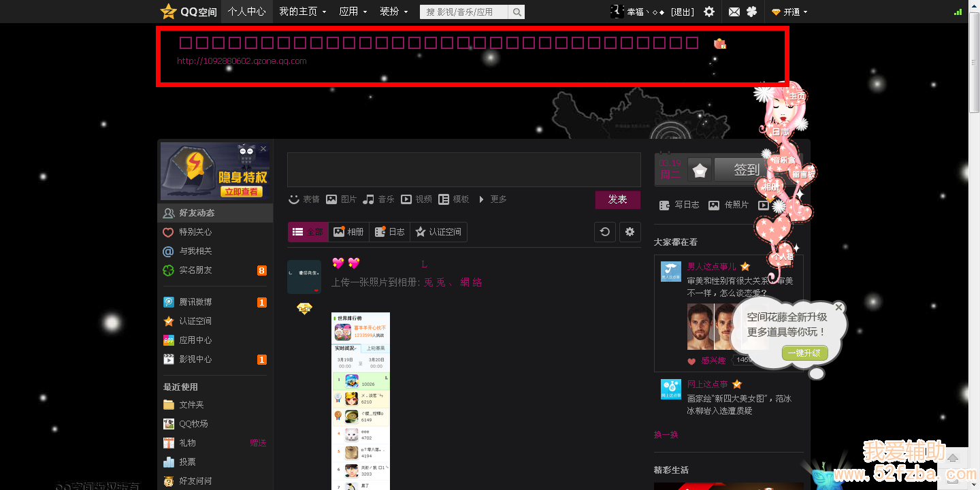Click the 发表 publish button

(x=618, y=199)
